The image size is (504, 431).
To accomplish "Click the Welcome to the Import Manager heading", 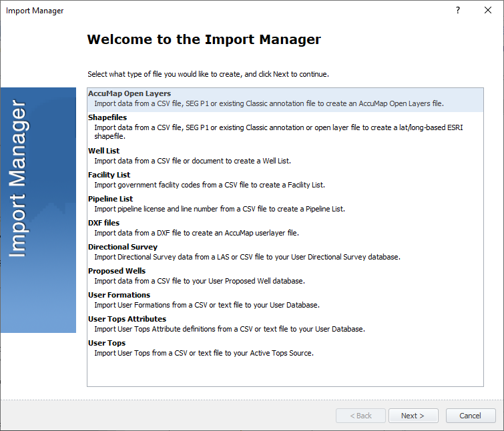I will 204,39.
